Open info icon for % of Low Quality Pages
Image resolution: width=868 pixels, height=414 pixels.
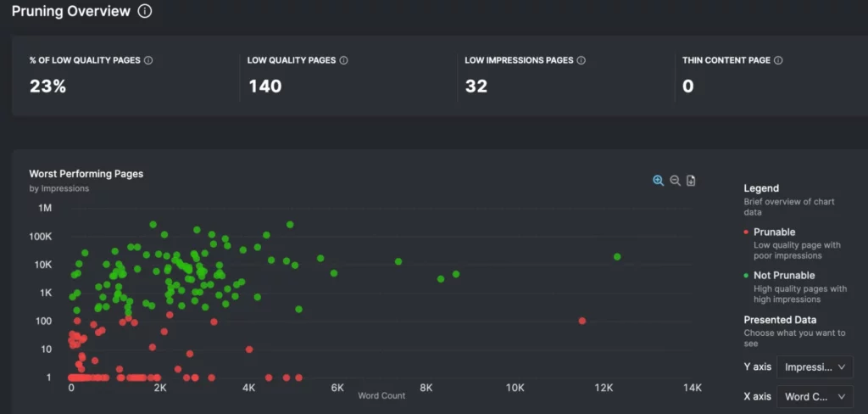click(148, 61)
